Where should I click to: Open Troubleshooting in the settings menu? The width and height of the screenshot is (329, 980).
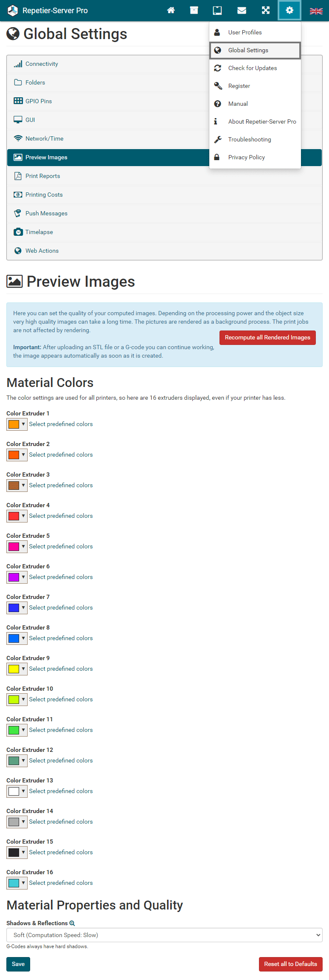click(249, 139)
